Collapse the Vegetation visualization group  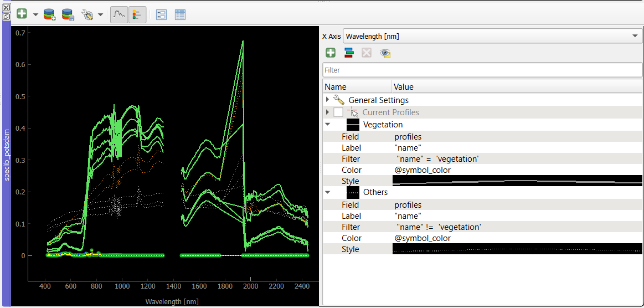[x=327, y=124]
